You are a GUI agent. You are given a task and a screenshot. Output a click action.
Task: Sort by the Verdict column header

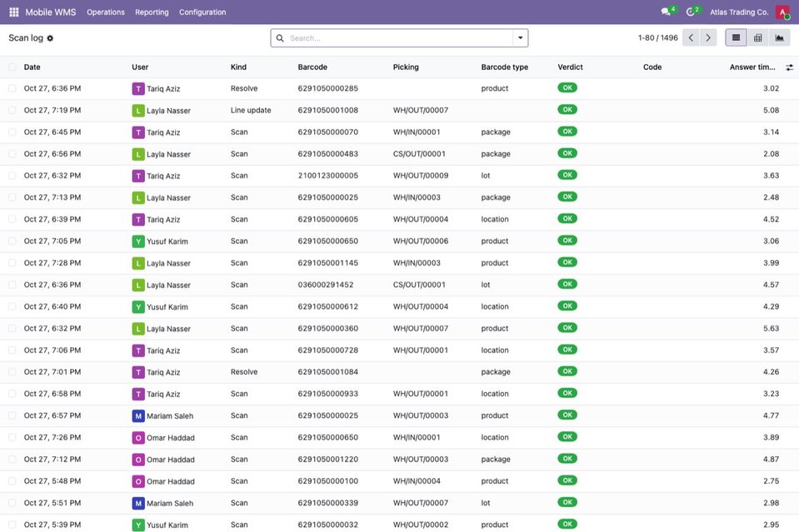pyautogui.click(x=570, y=67)
